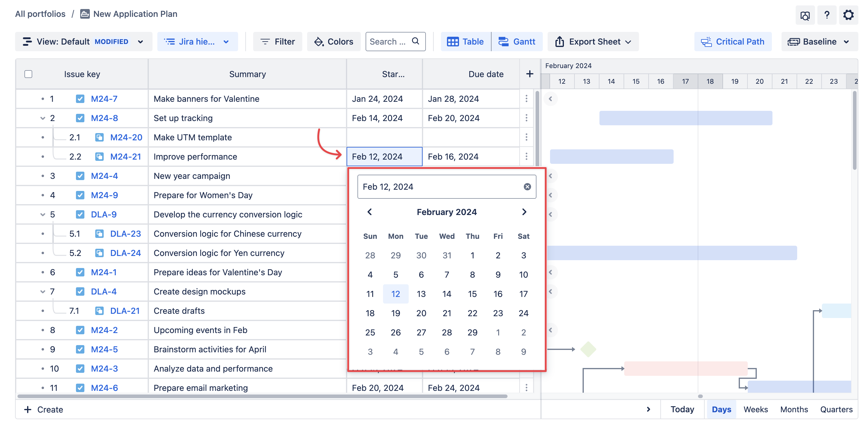Open the Colors settings
Image resolution: width=868 pixels, height=424 pixels.
point(334,42)
